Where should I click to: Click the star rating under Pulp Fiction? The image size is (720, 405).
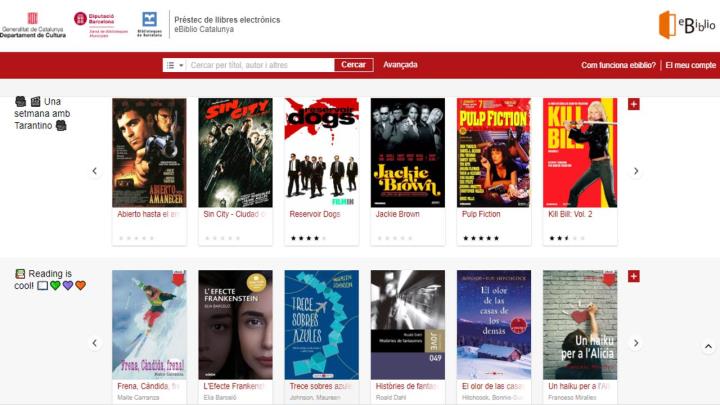(481, 238)
